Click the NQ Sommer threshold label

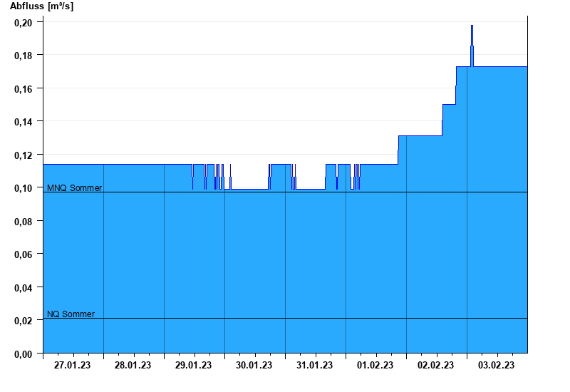pos(71,314)
